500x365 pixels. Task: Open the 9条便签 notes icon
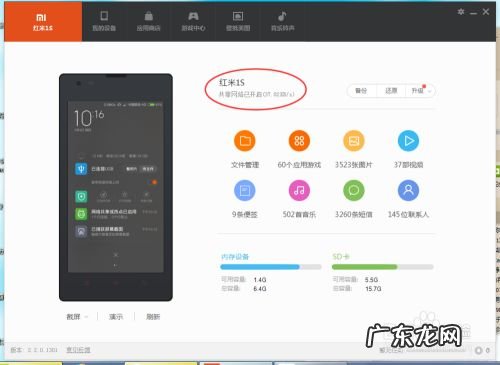tap(245, 190)
